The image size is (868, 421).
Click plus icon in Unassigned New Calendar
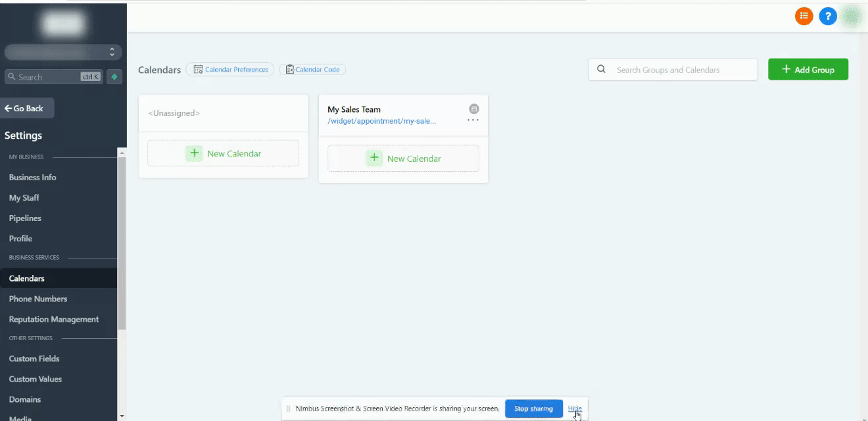(194, 153)
